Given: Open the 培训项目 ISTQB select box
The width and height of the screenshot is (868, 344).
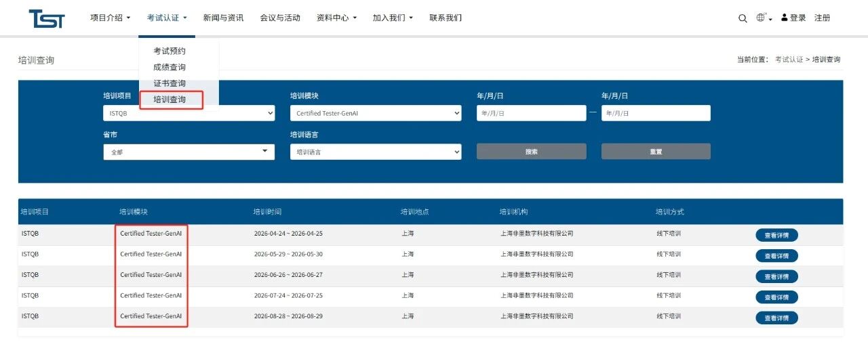Looking at the screenshot, I should click(189, 113).
